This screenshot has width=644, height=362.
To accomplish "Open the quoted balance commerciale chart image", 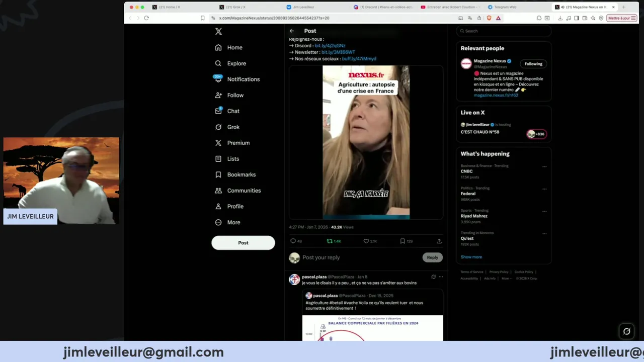I will pyautogui.click(x=372, y=328).
